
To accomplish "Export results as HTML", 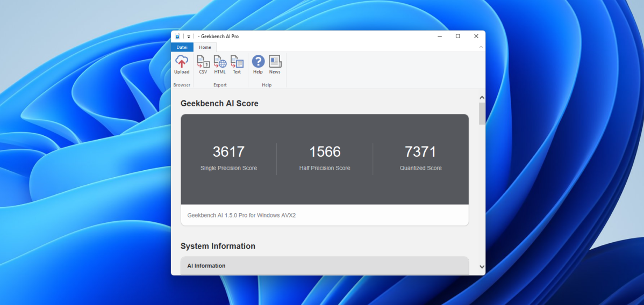I will [220, 62].
